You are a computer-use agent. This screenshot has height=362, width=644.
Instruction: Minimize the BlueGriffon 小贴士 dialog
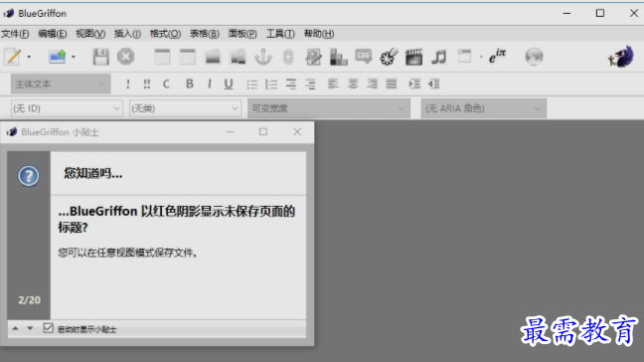[230, 131]
